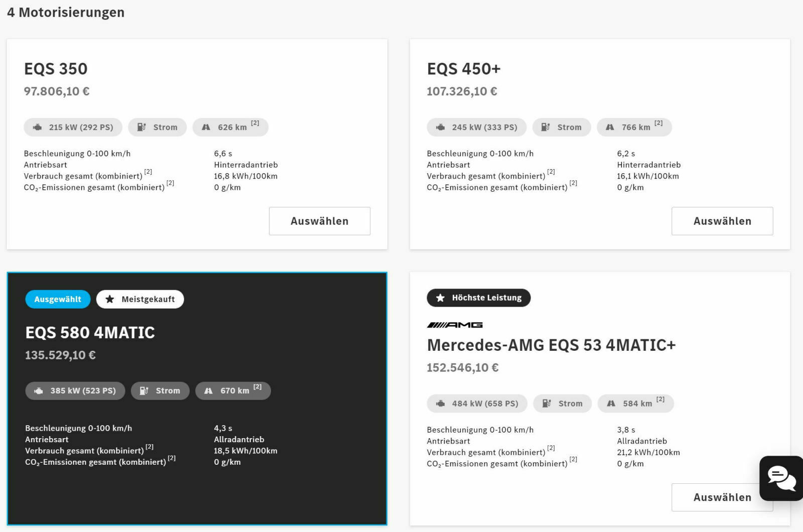Viewport: 803px width, 532px height.
Task: Click the star icon in Meistgekauft badge
Action: click(110, 299)
